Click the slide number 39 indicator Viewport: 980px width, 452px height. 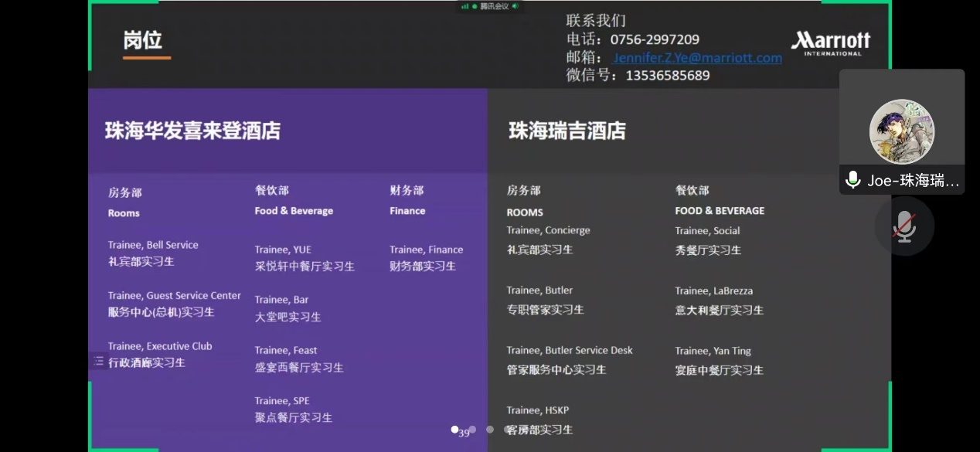(x=464, y=434)
